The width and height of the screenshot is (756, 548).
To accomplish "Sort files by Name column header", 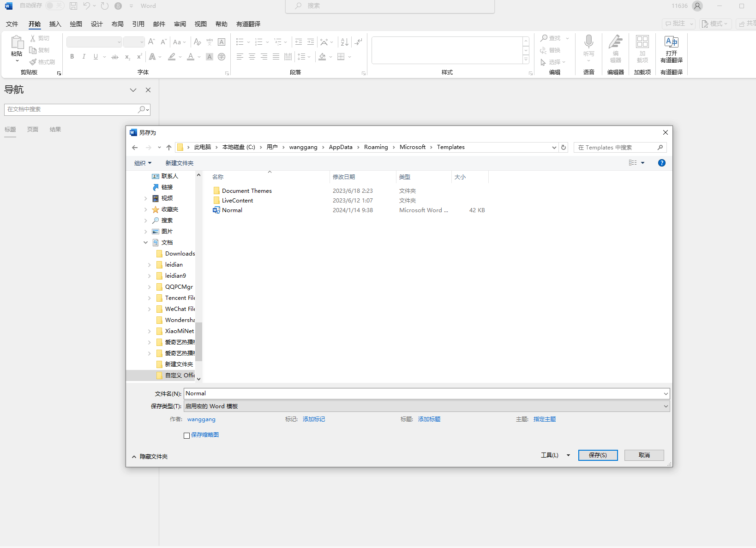I will [x=218, y=177].
